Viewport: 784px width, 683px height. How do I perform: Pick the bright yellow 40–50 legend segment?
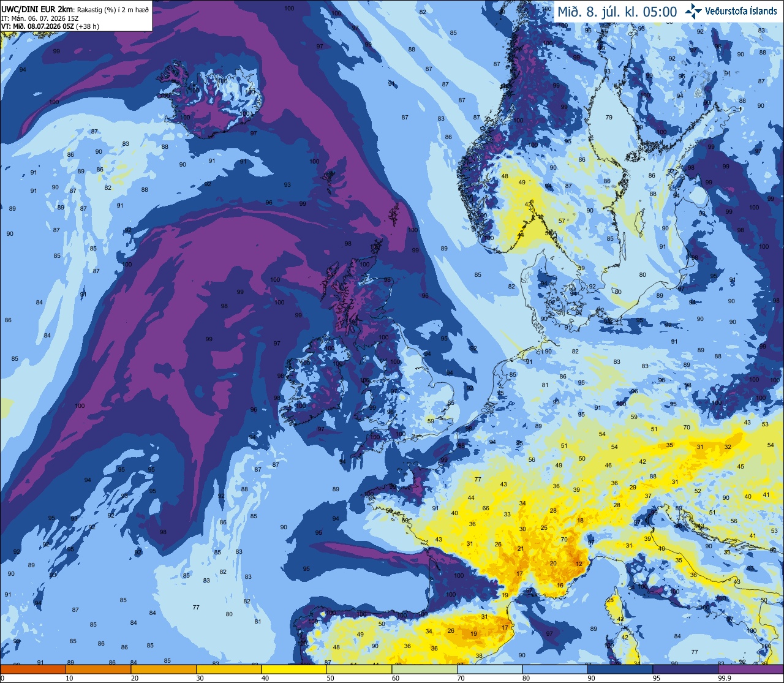294,670
